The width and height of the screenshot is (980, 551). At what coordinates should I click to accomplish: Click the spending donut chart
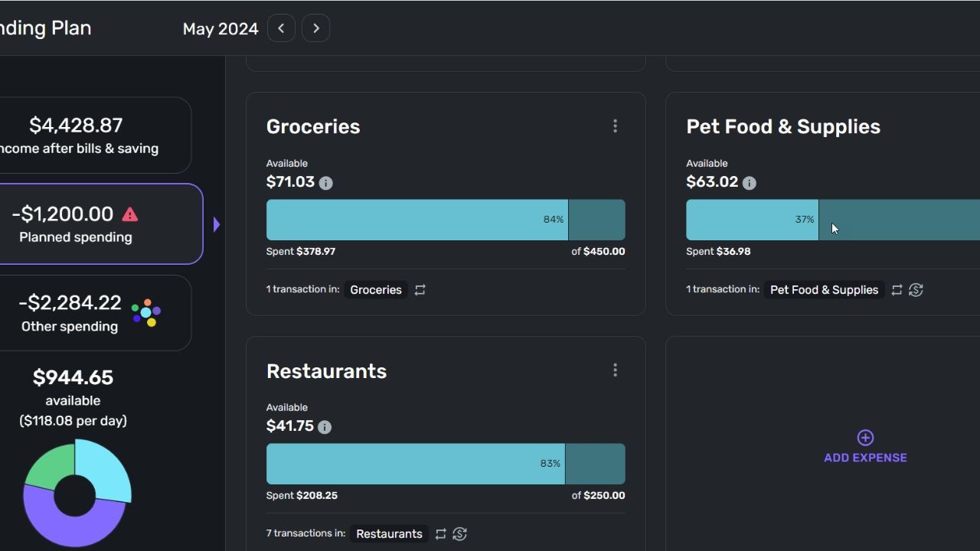(x=76, y=494)
